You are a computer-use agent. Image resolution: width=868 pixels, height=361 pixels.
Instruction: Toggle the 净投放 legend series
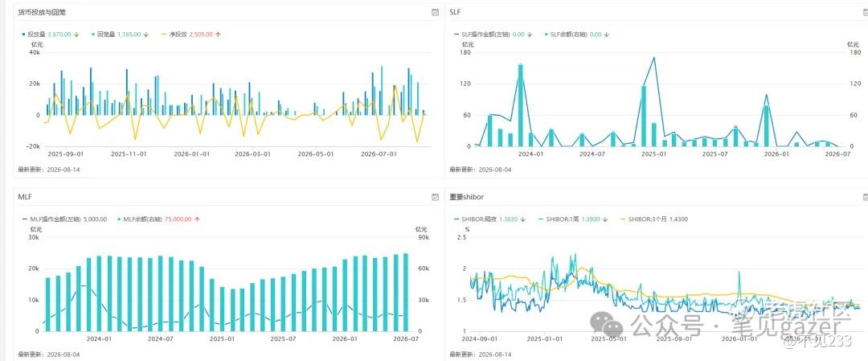(173, 35)
